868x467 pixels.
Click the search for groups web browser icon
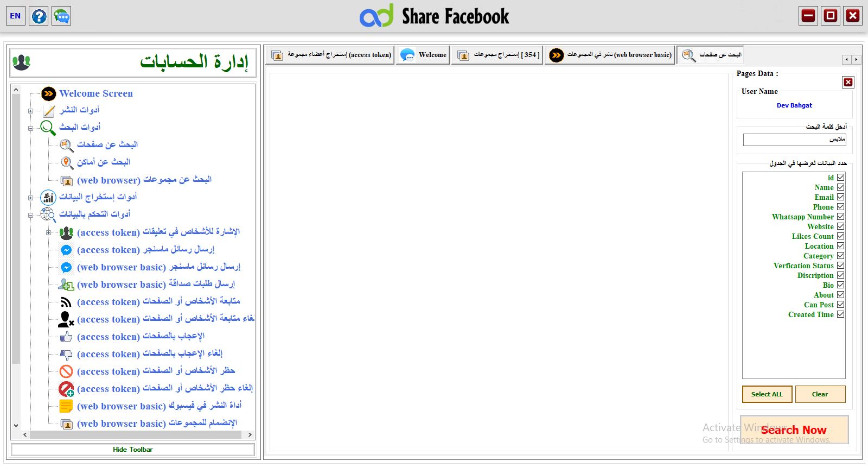tap(66, 180)
